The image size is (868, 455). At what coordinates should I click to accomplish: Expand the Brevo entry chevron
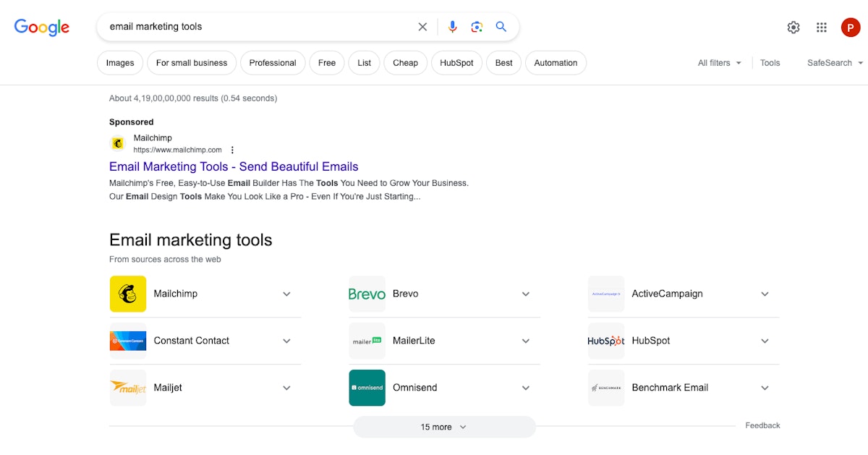(x=526, y=294)
